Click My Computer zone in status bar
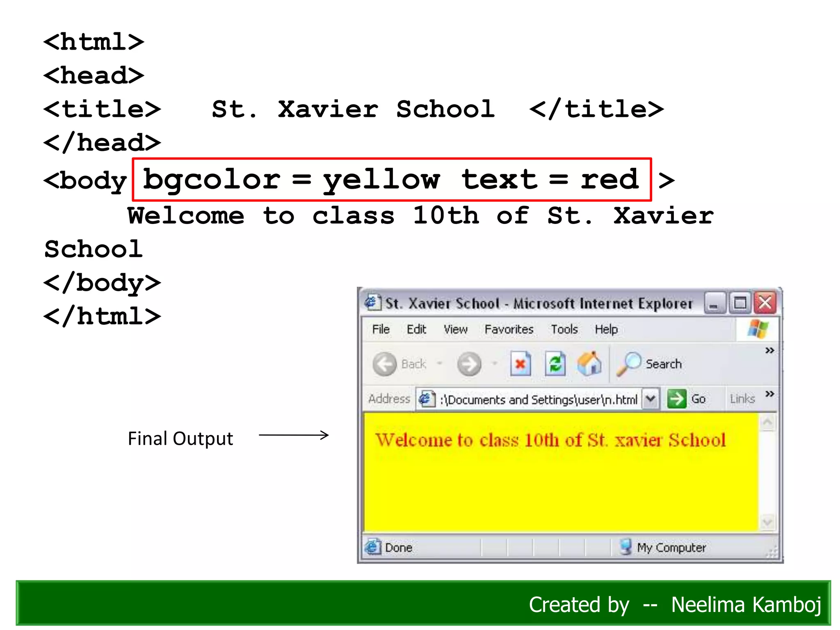The image size is (840, 630). coord(671,548)
